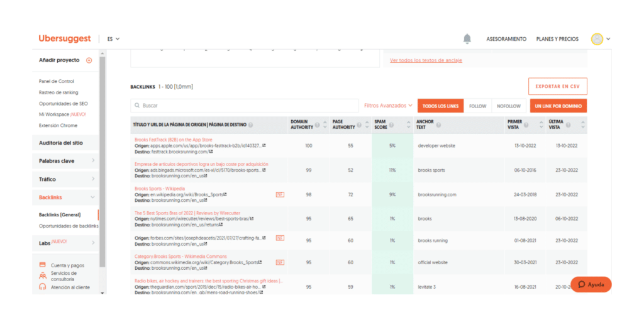Image resolution: width=644 pixels, height=322 pixels.
Task: Click the Buscar search input field
Action: [x=245, y=106]
